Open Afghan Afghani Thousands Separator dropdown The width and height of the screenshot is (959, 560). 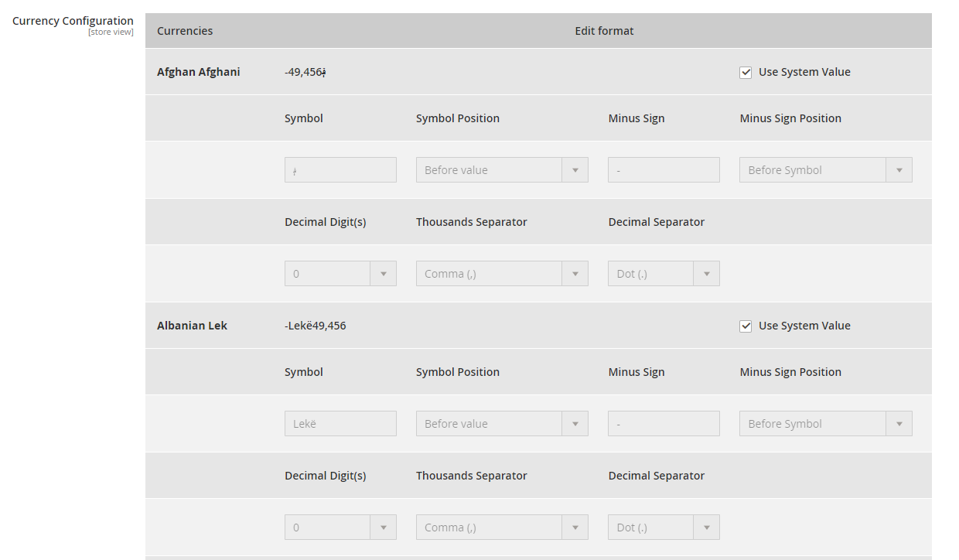[x=502, y=274]
